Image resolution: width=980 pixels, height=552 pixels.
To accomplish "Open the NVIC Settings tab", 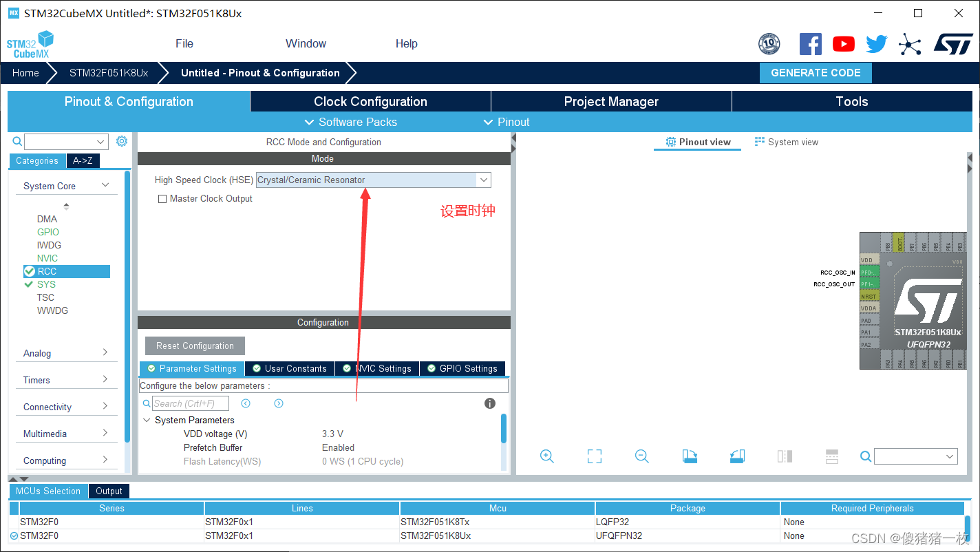I will (x=377, y=368).
